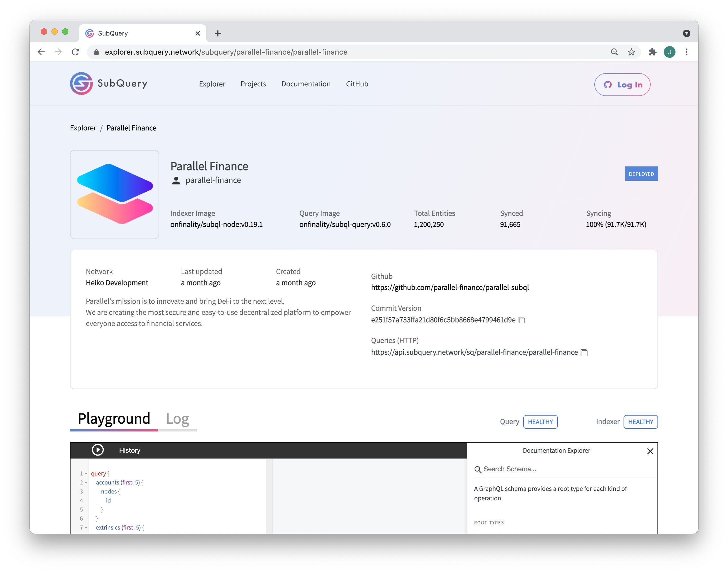Open the Chrome profile avatar J

670,52
